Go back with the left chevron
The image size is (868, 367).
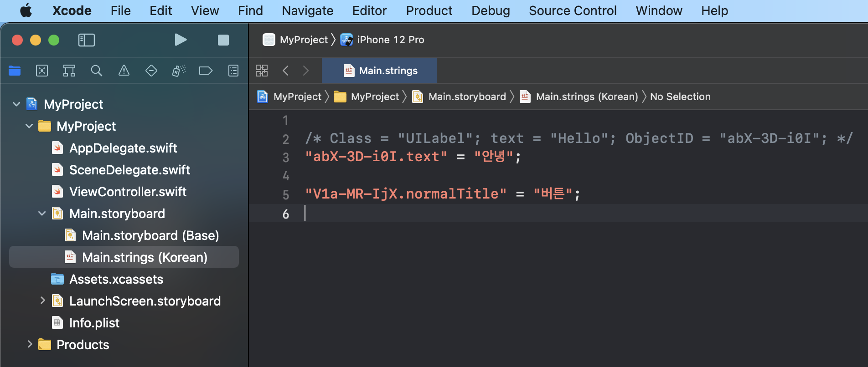click(286, 71)
